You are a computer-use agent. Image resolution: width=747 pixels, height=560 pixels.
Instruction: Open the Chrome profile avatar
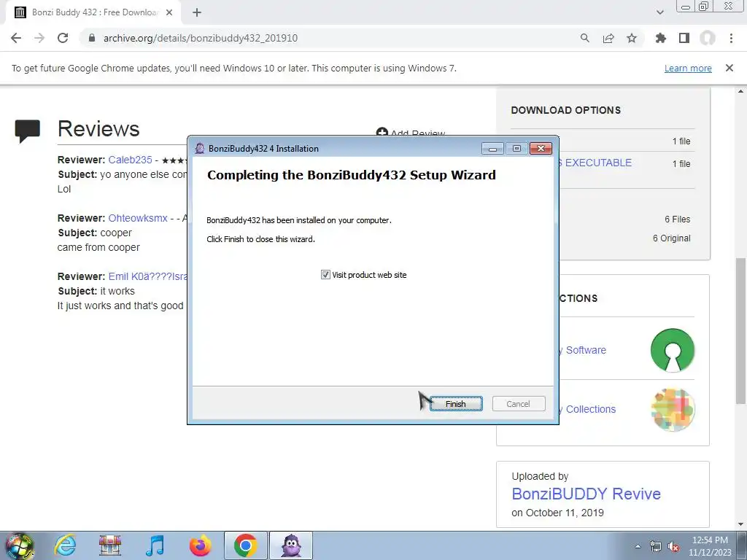tap(708, 38)
